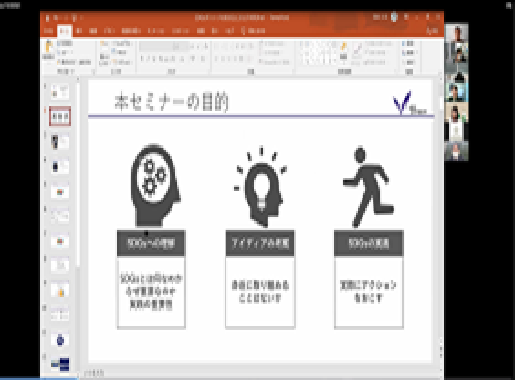Select slide 9 thumbnail in the slide pane

click(x=60, y=289)
